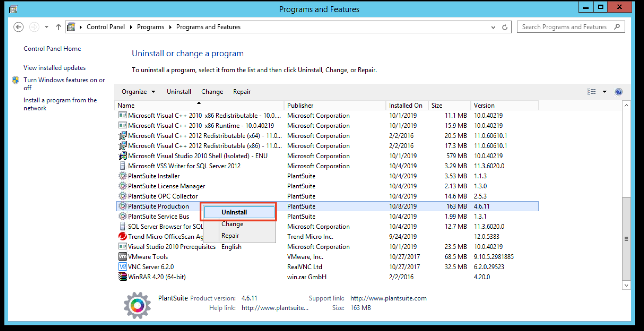The image size is (644, 331).
Task: Expand the address bar history dropdown
Action: (493, 27)
